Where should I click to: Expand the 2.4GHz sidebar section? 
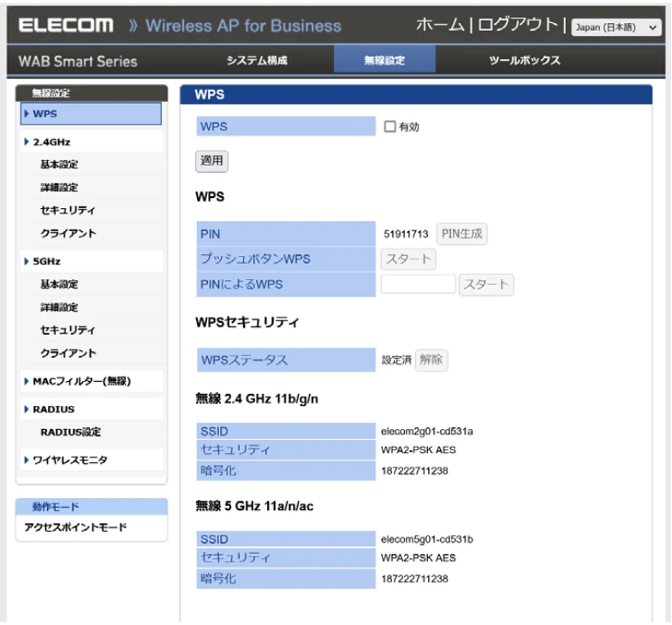click(x=92, y=142)
